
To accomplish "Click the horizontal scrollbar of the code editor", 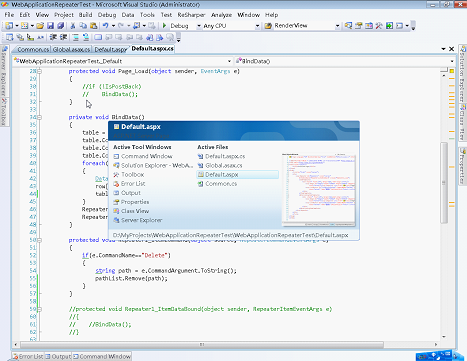I will [202, 344].
